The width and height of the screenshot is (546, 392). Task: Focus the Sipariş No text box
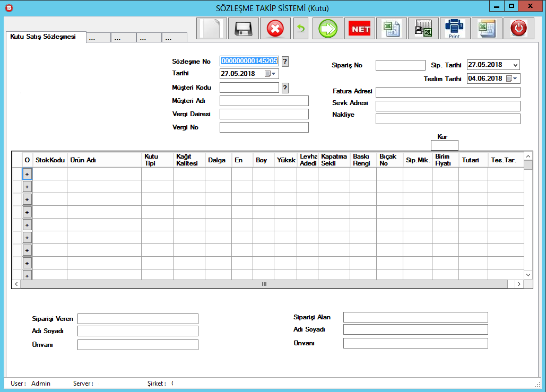tap(400, 65)
